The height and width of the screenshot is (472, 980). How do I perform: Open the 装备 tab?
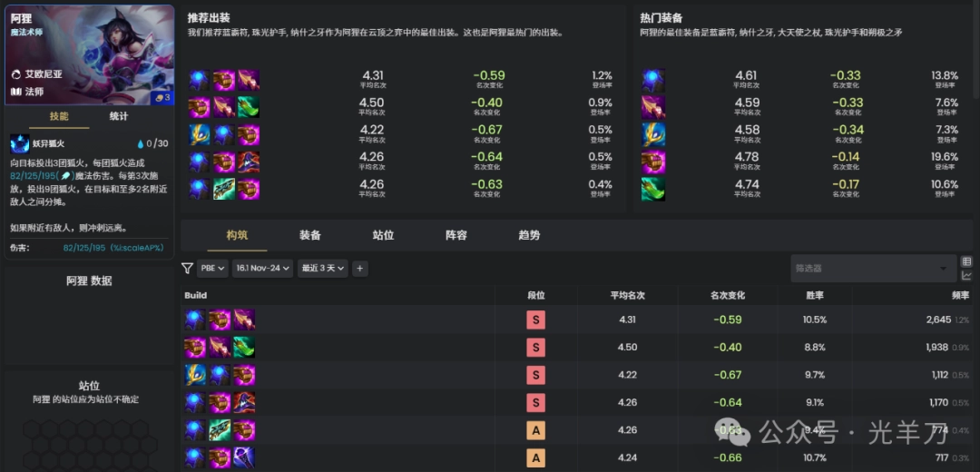click(x=310, y=235)
